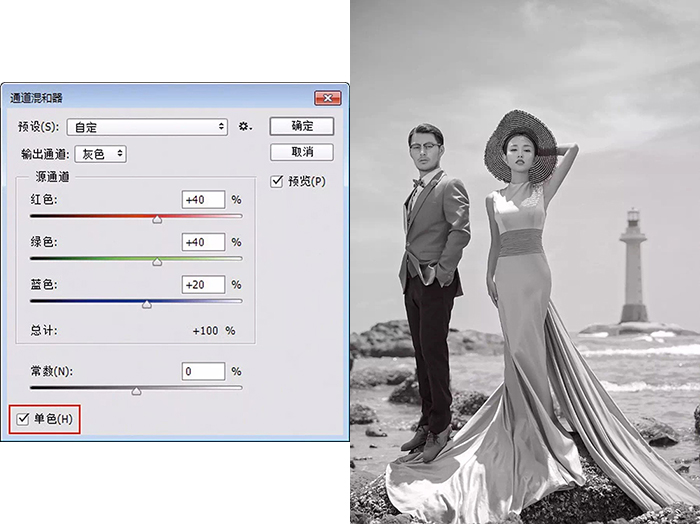Click the 红色 slider handle
Viewport: 700px width, 524px height.
pyautogui.click(x=157, y=219)
